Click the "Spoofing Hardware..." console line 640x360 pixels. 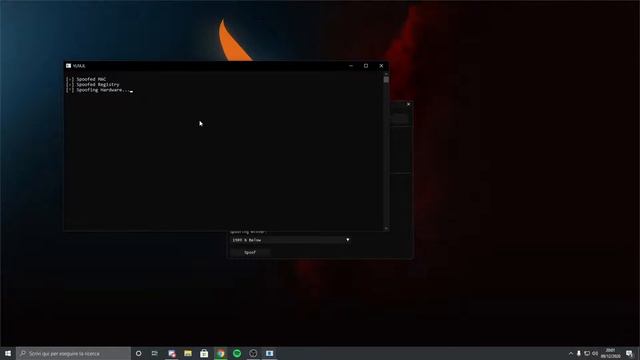click(x=98, y=90)
